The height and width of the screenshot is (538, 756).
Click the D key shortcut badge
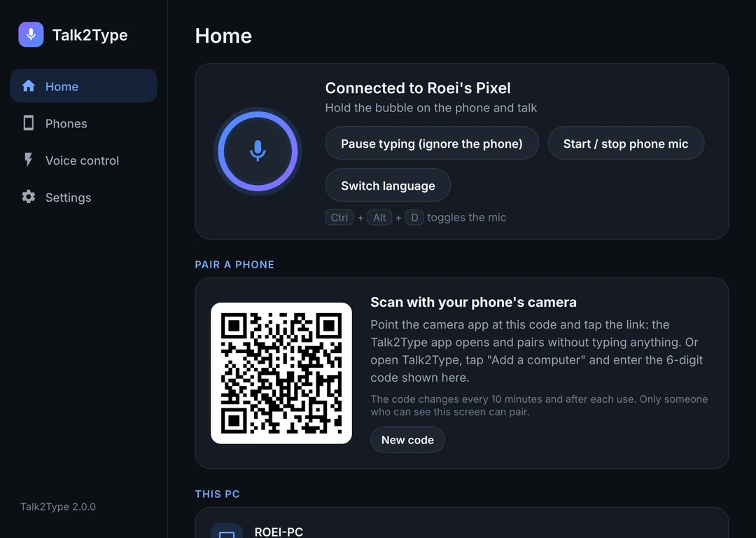tap(414, 218)
